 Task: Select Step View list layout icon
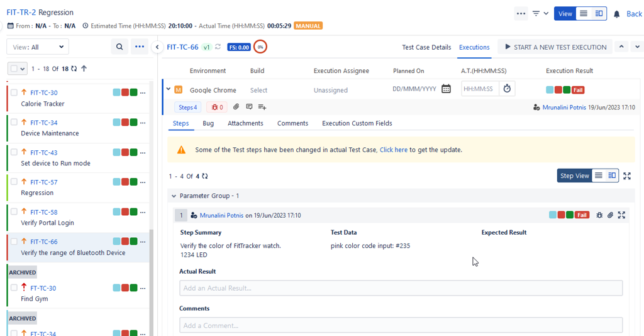point(599,176)
